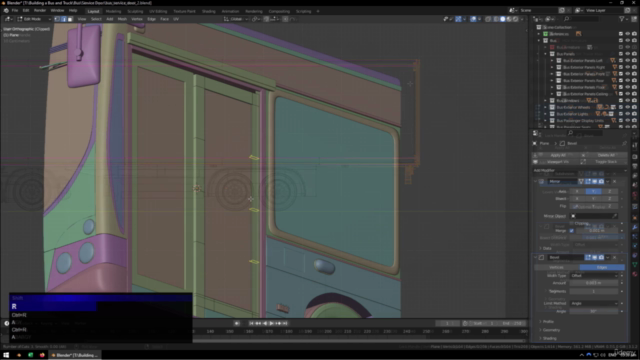Image resolution: width=640 pixels, height=360 pixels.
Task: Switch to rendered shading icon
Action: tap(516, 19)
